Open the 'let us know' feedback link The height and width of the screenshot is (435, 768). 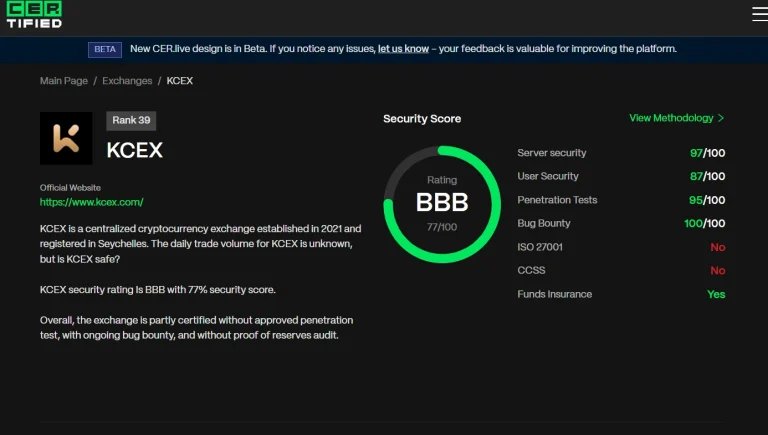pyautogui.click(x=403, y=49)
